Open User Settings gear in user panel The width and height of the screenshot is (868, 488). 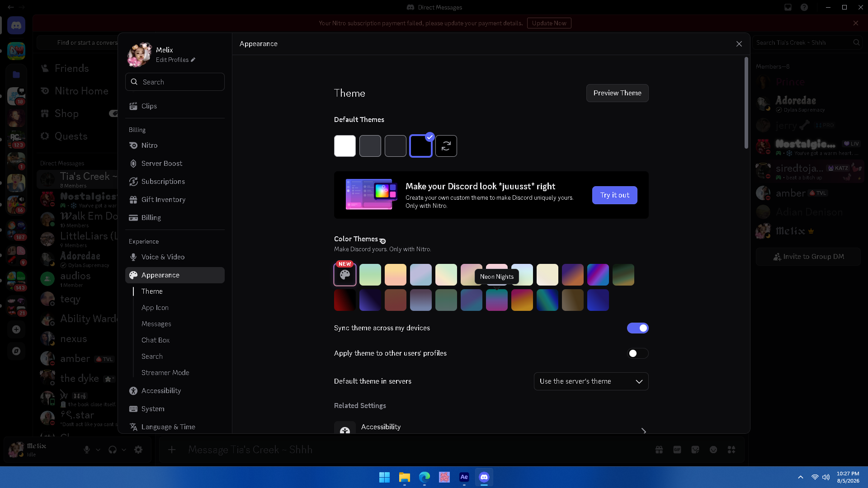(138, 450)
